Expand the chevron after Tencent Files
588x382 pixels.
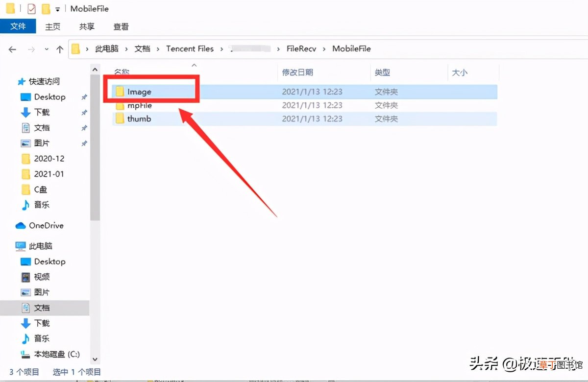[221, 49]
